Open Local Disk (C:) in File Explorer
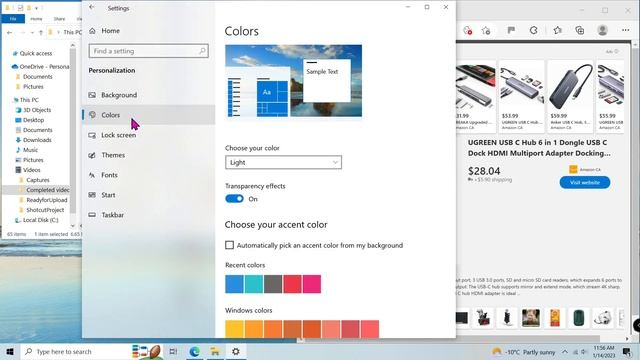This screenshot has height=360, width=640. (x=40, y=220)
